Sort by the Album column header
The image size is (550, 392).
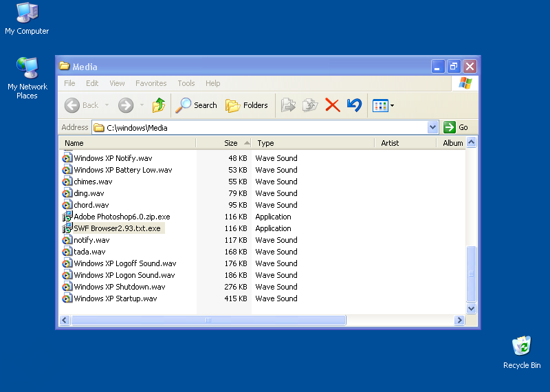pyautogui.click(x=452, y=143)
